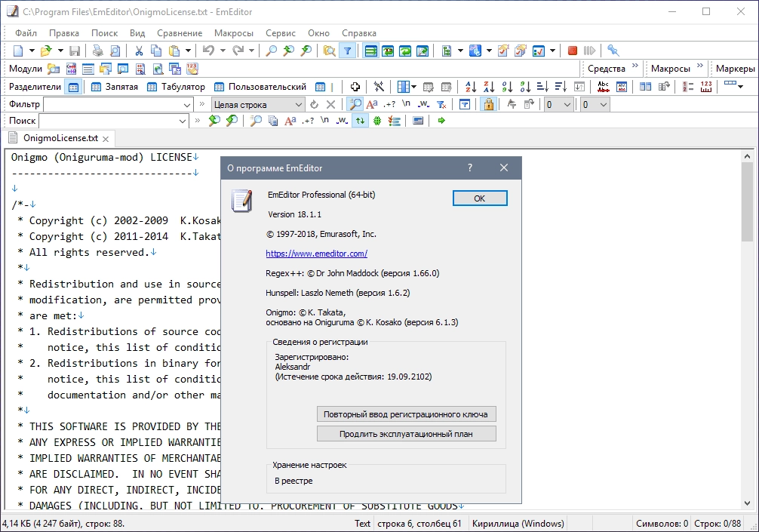Click the 123 hand icon in the Модули toolbar
Image resolution: width=759 pixels, height=532 pixels.
tap(192, 69)
